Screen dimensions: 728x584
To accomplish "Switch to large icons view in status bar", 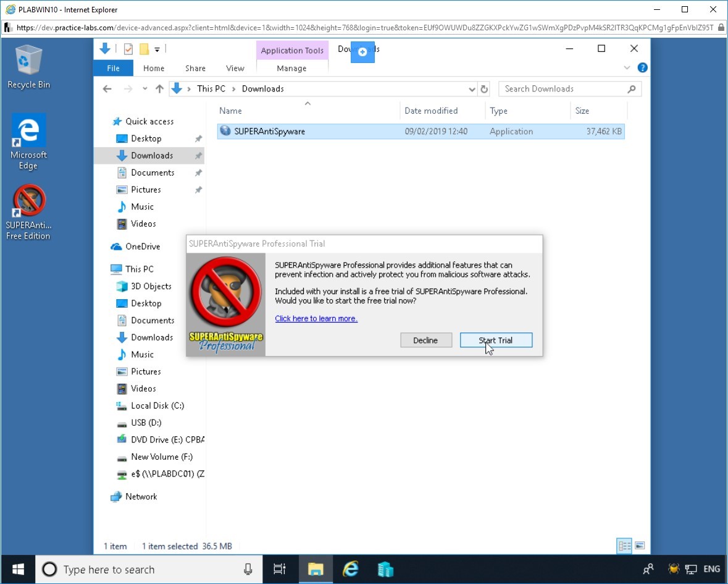I will pos(640,546).
